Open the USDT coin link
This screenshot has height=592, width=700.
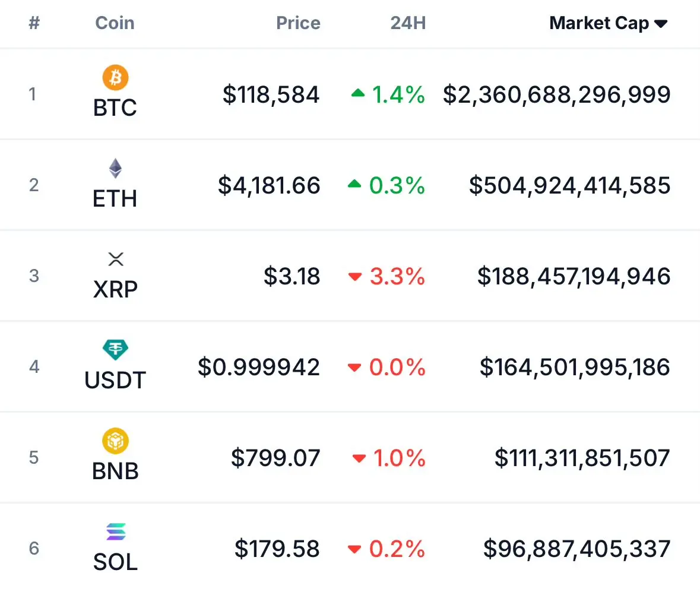(x=115, y=381)
